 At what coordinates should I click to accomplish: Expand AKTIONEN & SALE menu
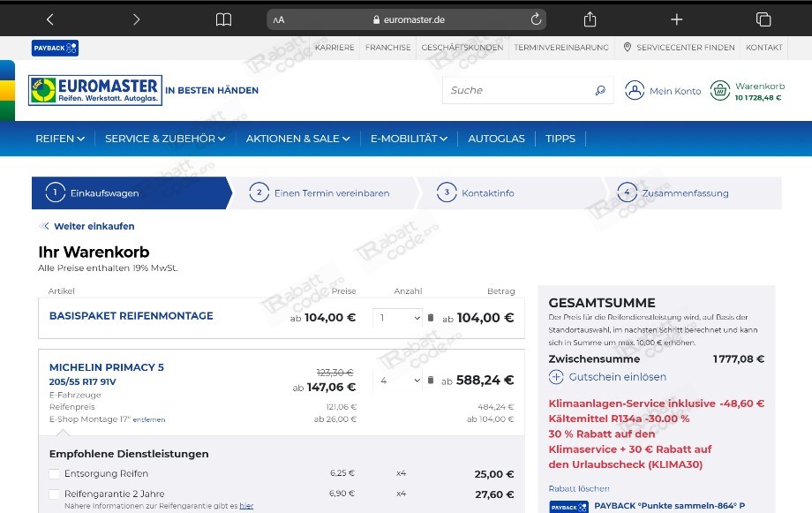pos(297,139)
